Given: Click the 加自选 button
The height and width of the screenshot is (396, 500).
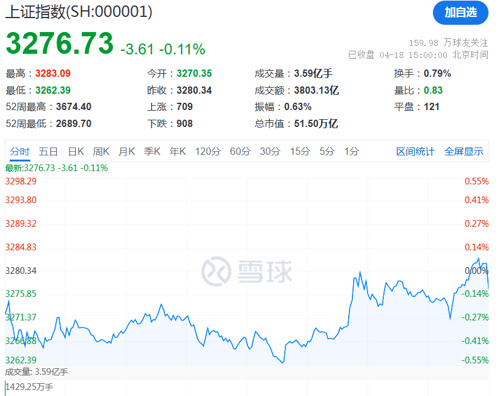Looking at the screenshot, I should pyautogui.click(x=460, y=13).
